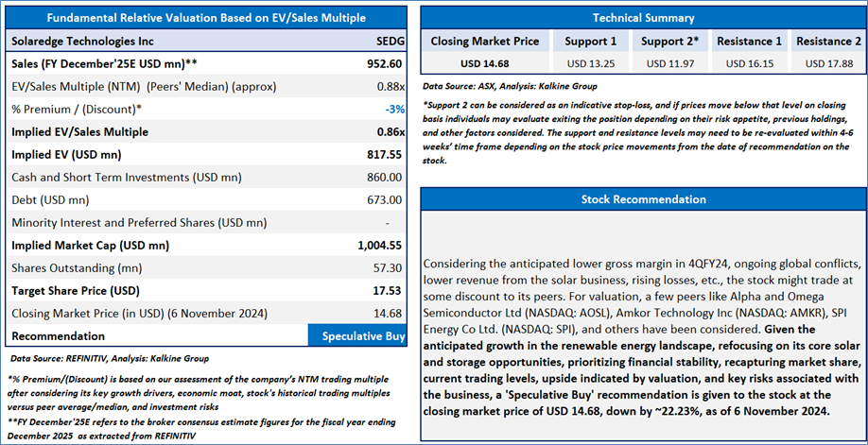
Task: Click the 'Implied EV (USD mn)' label
Action: click(x=66, y=155)
